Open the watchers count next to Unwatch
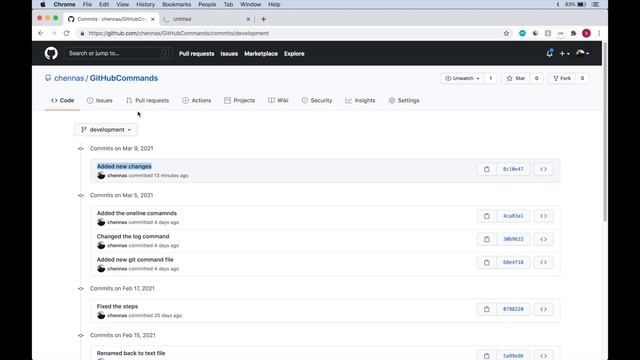The image size is (640, 360). [491, 78]
